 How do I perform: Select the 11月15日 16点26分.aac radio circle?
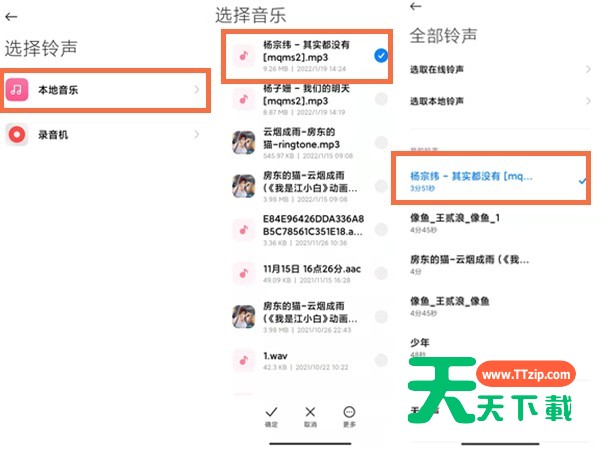(x=381, y=273)
